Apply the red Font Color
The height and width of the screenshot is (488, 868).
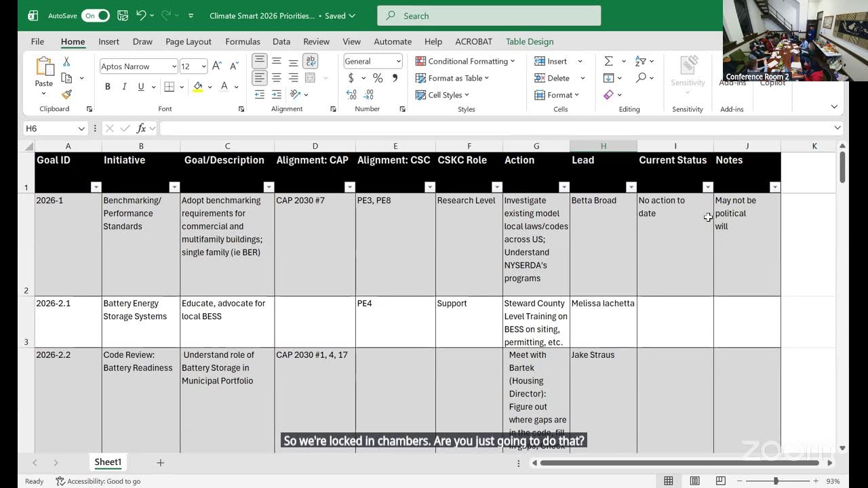pyautogui.click(x=224, y=87)
